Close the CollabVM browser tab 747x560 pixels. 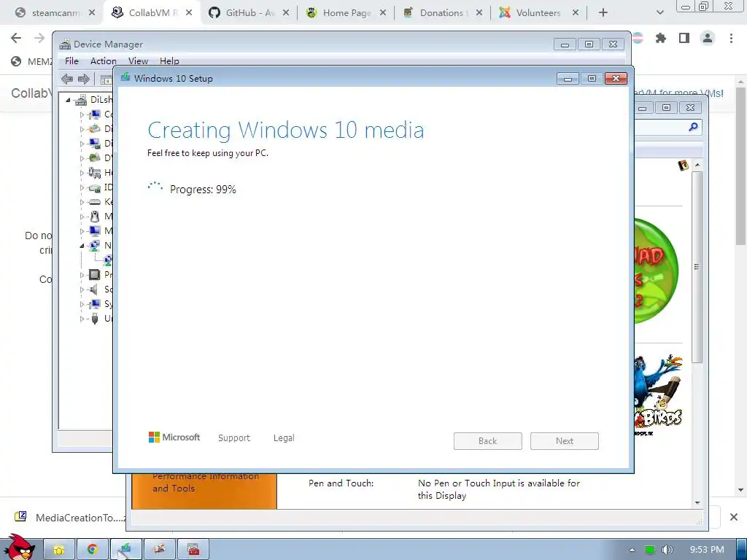coord(189,13)
